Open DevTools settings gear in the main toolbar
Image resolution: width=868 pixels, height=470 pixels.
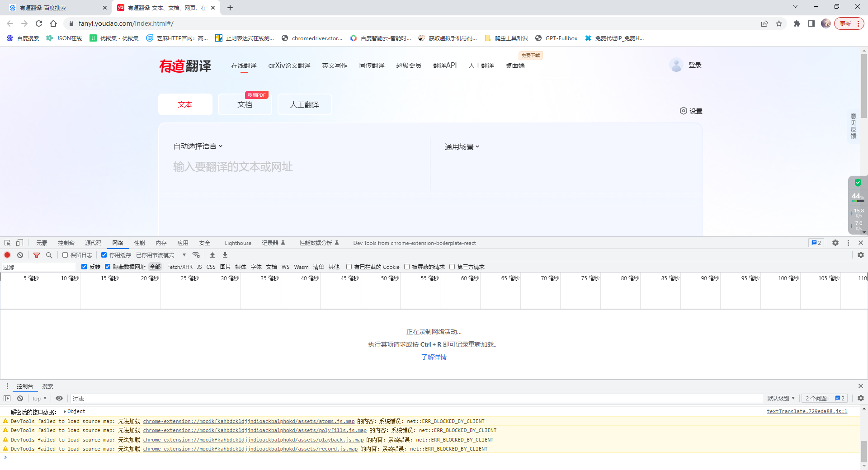(x=835, y=243)
